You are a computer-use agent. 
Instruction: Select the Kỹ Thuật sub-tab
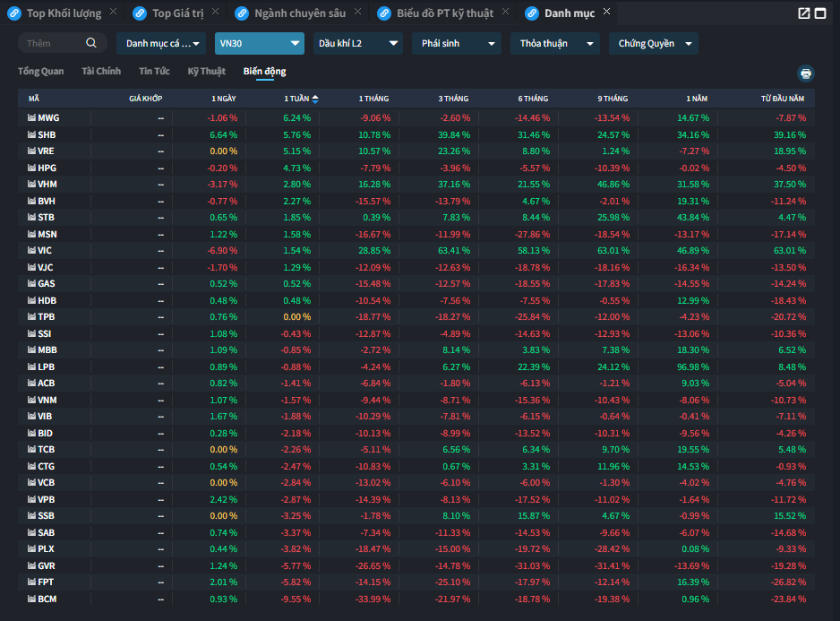(206, 72)
